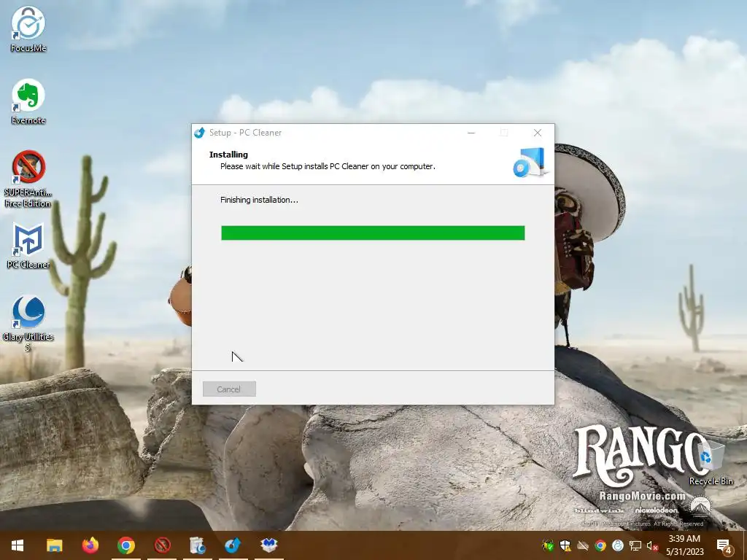This screenshot has height=560, width=747.
Task: Open the Recycle Bin on the desktop
Action: 711,462
